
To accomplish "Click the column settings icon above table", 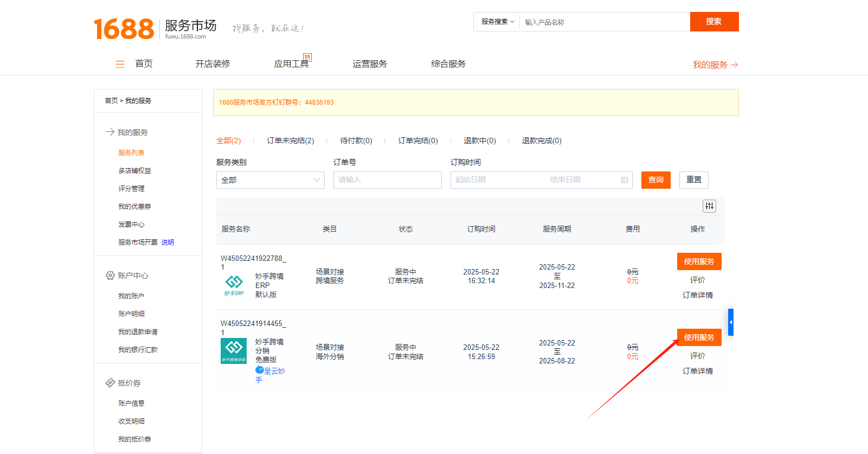I will [709, 206].
